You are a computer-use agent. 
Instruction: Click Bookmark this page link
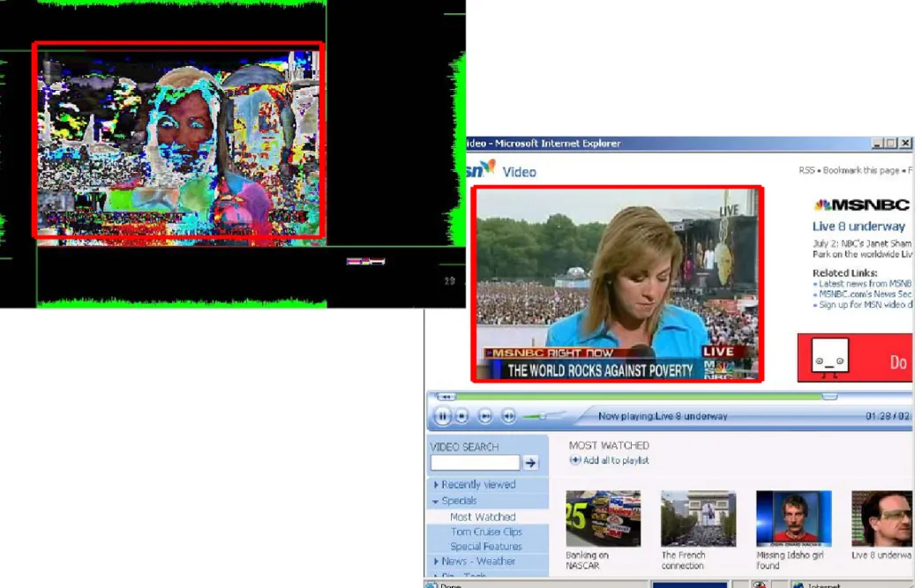[861, 170]
